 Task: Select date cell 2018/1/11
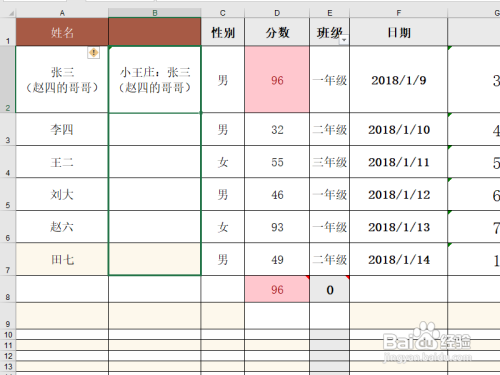point(398,162)
